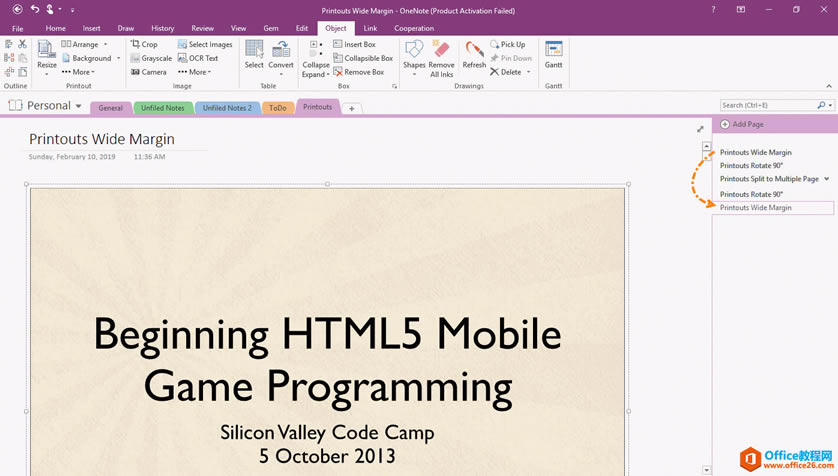Screen dimensions: 838x476
Task: Click the table Select icon
Action: [x=254, y=54]
